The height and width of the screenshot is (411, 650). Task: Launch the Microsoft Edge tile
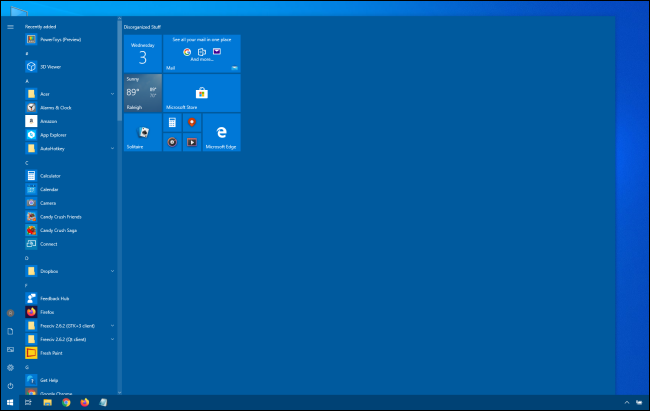point(221,132)
